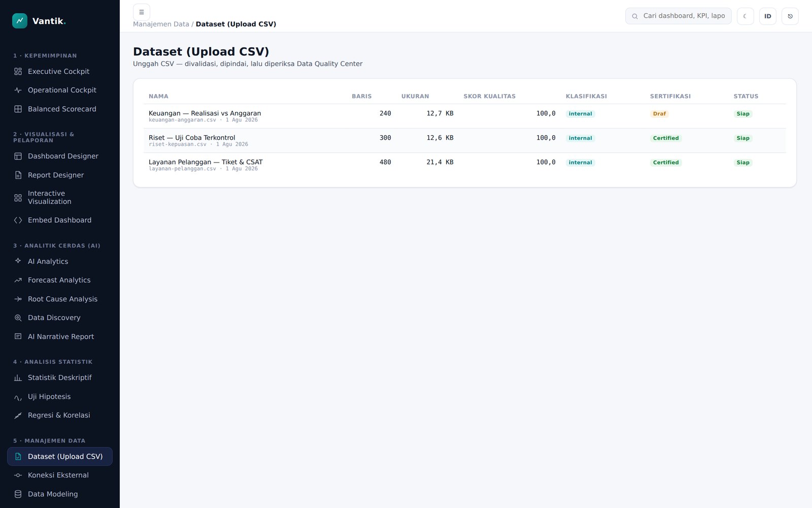Click the search magnifier icon

635,16
